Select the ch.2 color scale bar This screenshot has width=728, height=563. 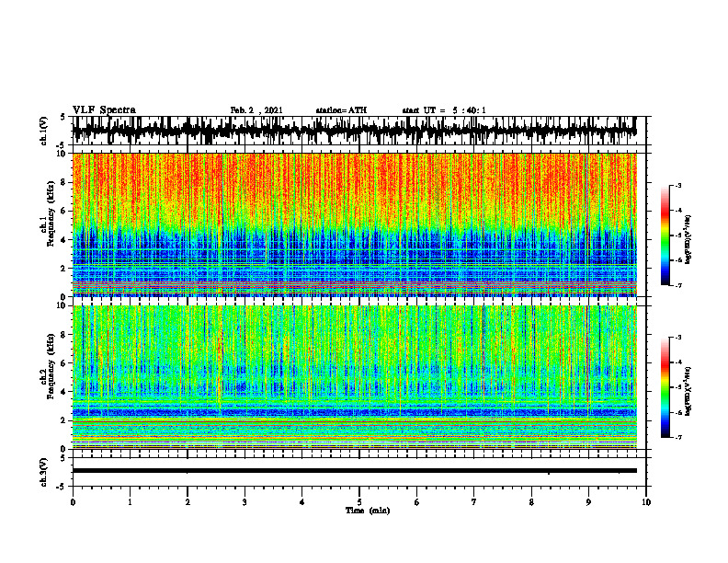pos(665,387)
